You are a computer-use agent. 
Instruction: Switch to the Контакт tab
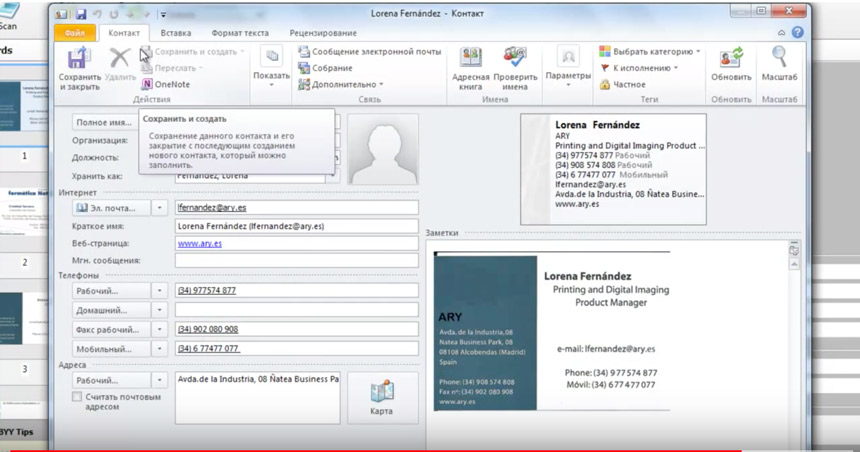(124, 33)
